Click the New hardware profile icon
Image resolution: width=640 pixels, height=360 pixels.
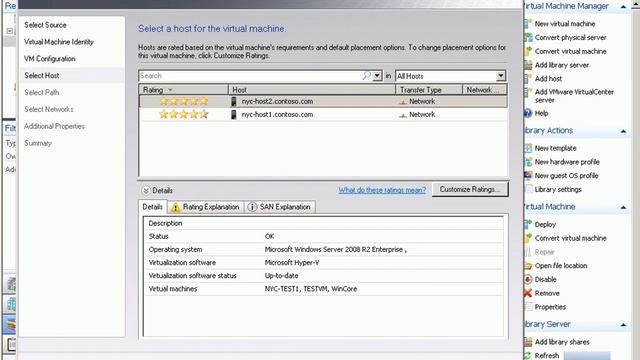point(528,162)
